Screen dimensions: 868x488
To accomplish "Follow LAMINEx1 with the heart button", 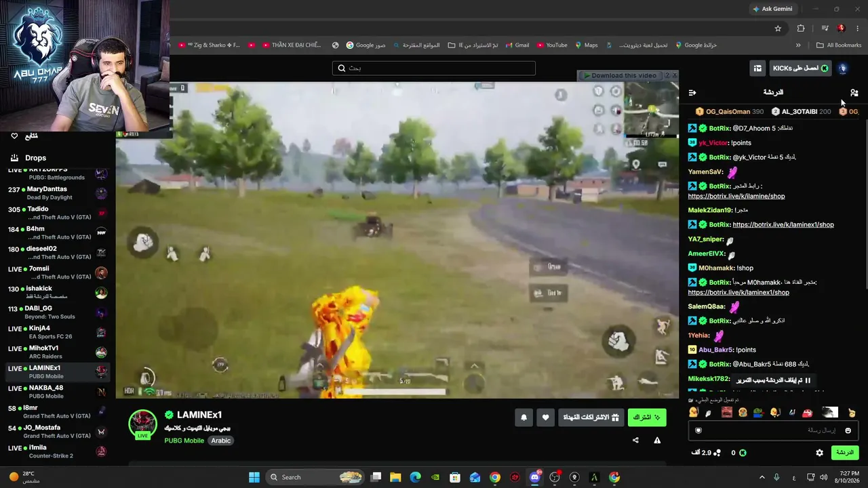I will [545, 418].
